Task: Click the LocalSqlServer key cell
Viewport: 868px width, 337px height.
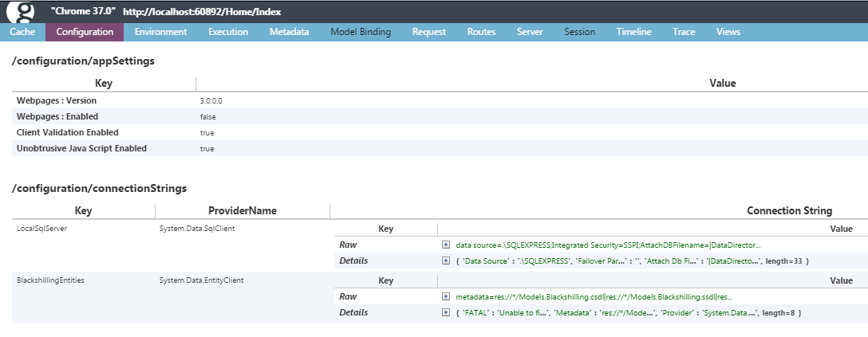Action: tap(42, 228)
